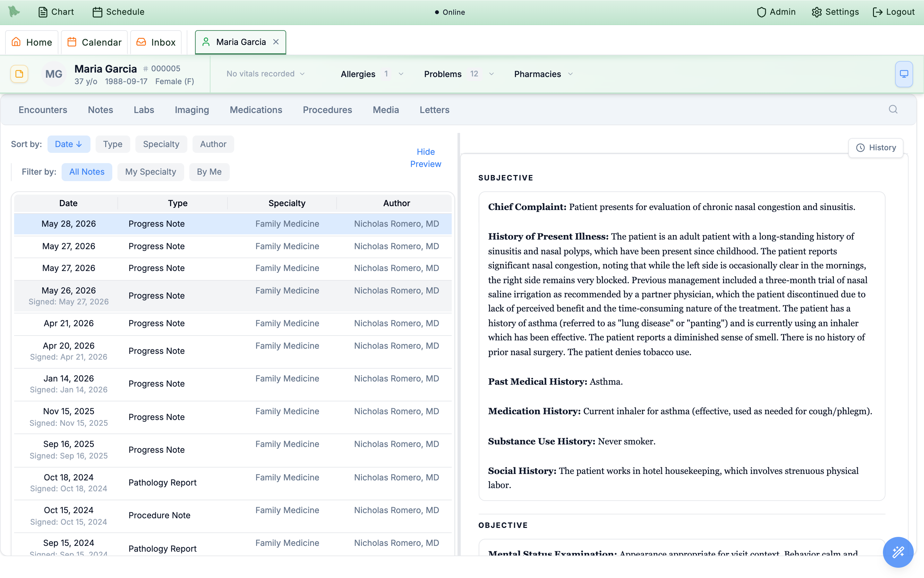Expand the Problems dropdown
This screenshot has height=578, width=924.
[459, 74]
